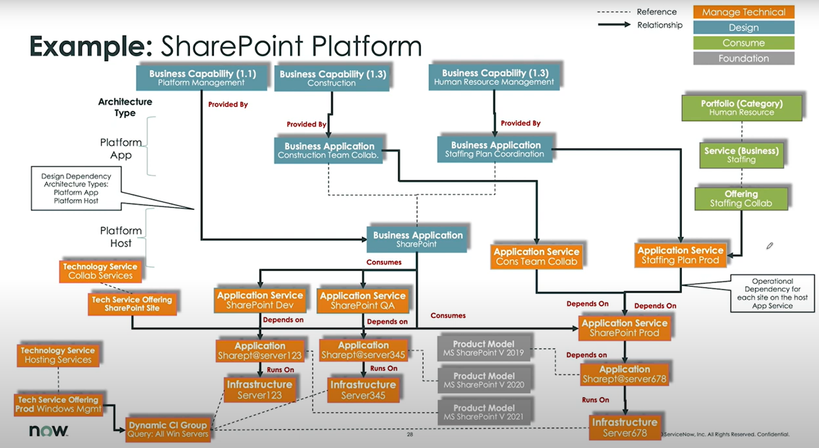Click 'Depends on' label under SharePoint QA
Screen dimensions: 819x448
tap(387, 322)
